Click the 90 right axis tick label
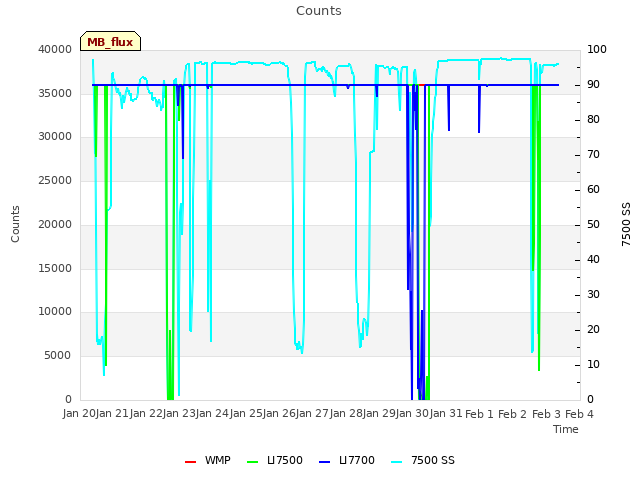The height and width of the screenshot is (480, 640). click(593, 84)
